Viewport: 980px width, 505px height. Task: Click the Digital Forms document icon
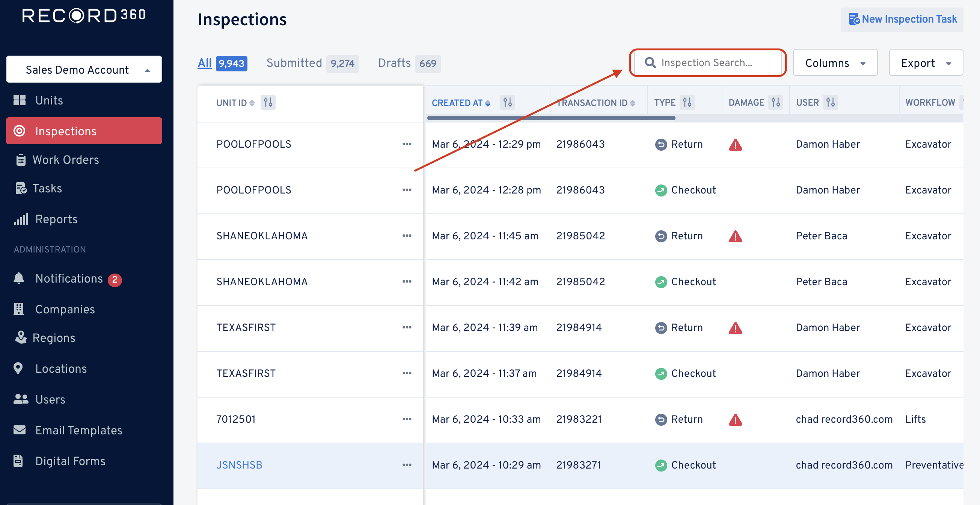pyautogui.click(x=18, y=461)
